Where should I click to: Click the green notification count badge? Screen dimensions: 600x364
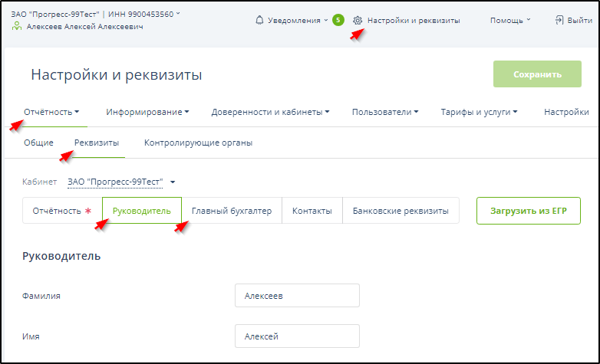pos(338,21)
